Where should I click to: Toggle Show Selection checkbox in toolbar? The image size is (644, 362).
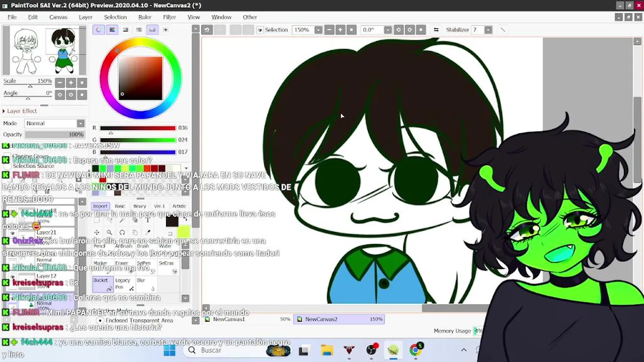260,30
